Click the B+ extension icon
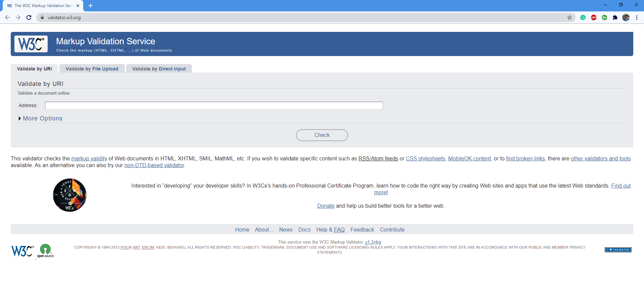 [x=605, y=17]
